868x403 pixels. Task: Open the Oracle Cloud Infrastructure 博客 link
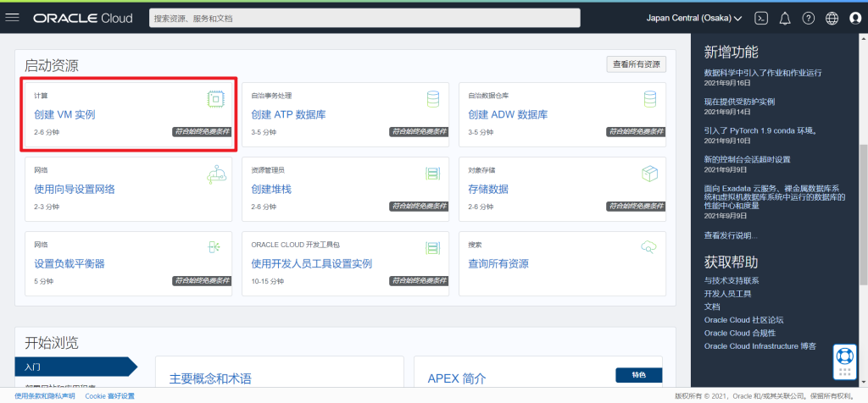(760, 346)
